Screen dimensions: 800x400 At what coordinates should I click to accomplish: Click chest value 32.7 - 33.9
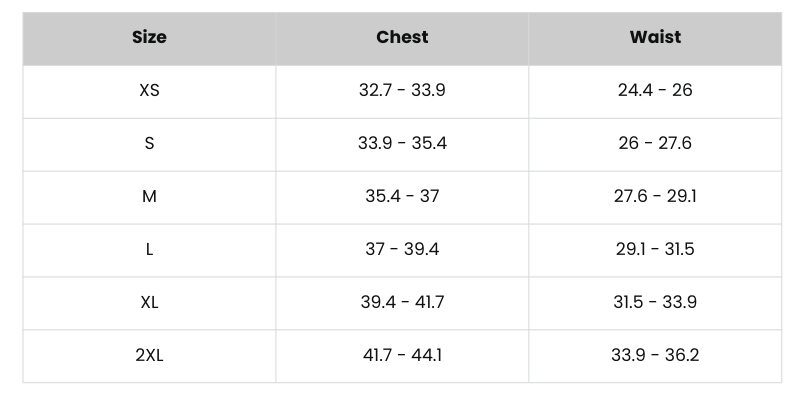[402, 91]
